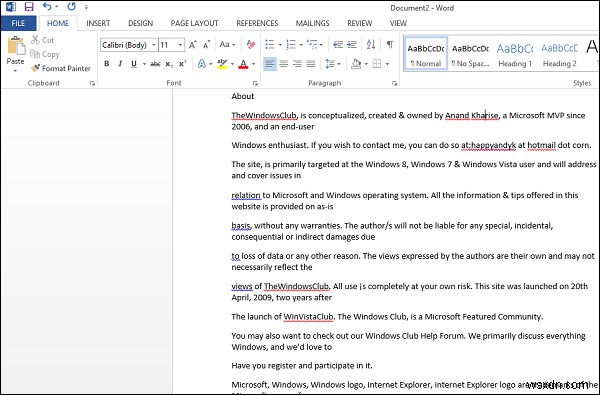The image size is (600, 395).
Task: Apply yellow text highlight color
Action: tap(222, 64)
